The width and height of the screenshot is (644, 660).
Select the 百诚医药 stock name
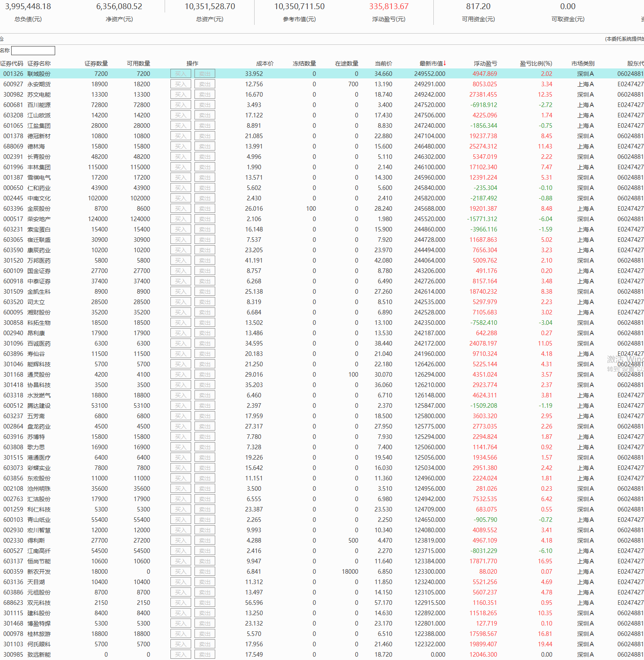(x=39, y=343)
